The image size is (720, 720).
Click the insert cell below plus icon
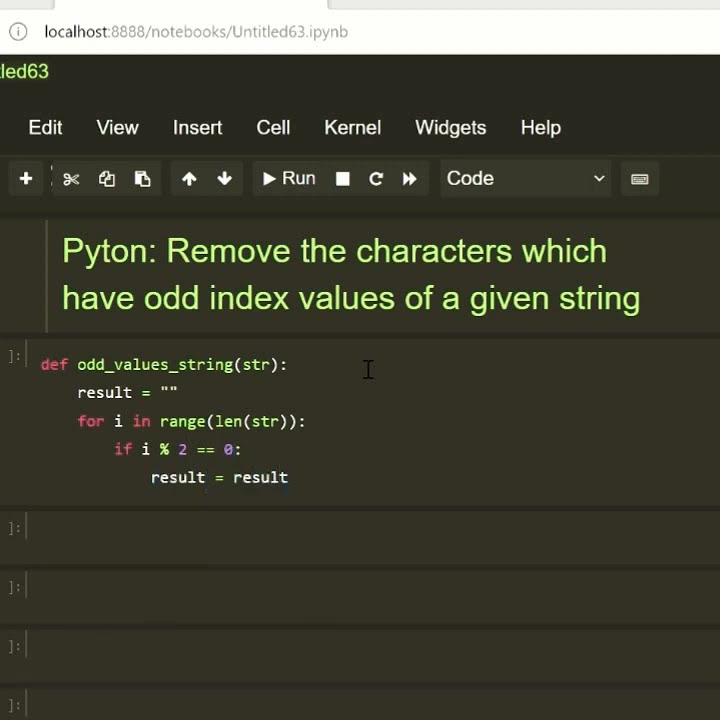click(x=26, y=179)
